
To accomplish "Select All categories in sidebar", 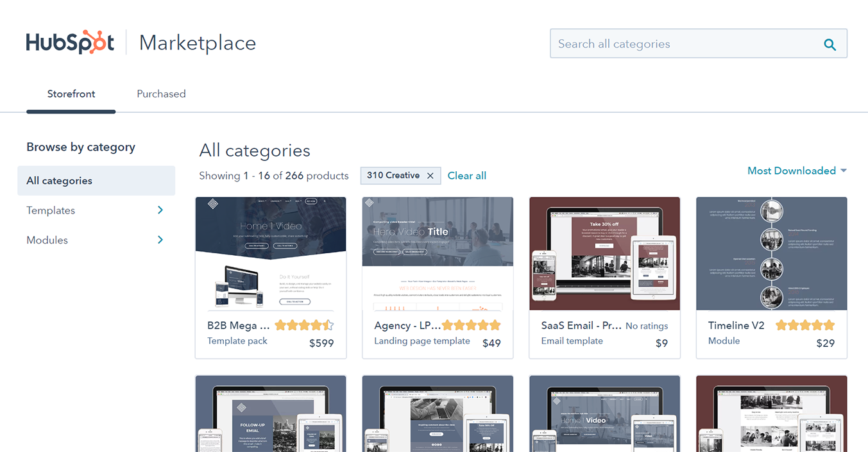I will 96,181.
